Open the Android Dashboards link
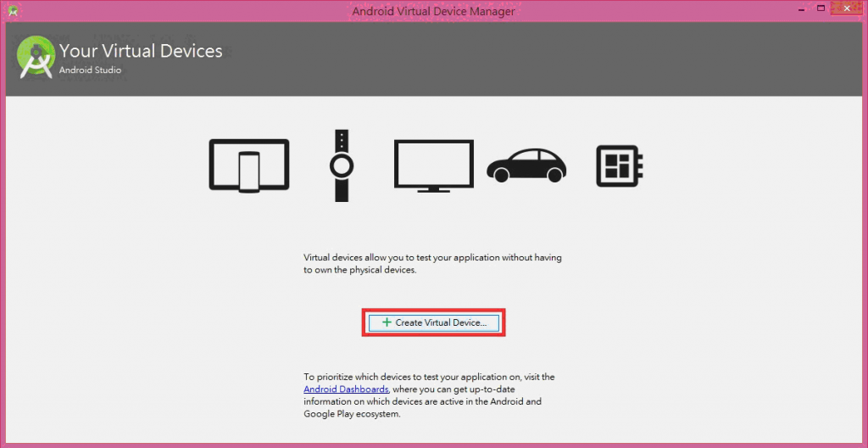The height and width of the screenshot is (448, 868). pyautogui.click(x=347, y=389)
